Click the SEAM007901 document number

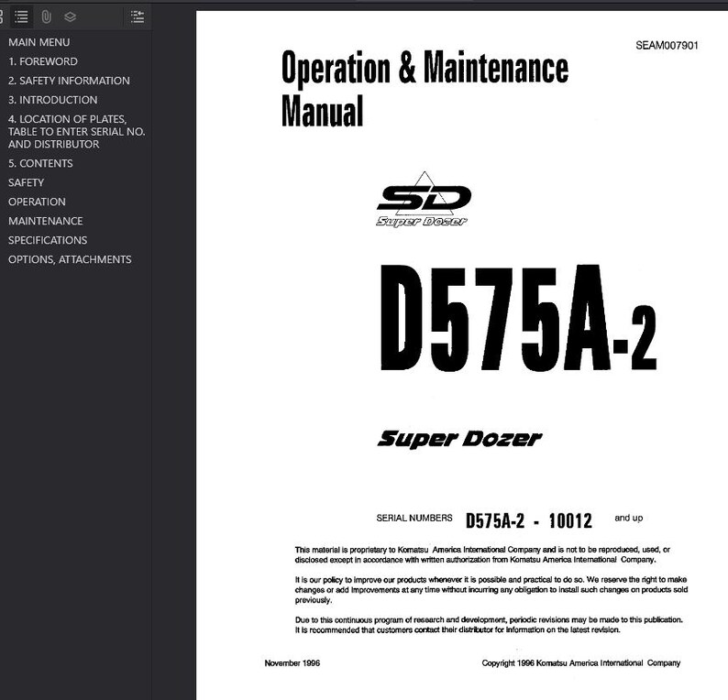tap(667, 46)
